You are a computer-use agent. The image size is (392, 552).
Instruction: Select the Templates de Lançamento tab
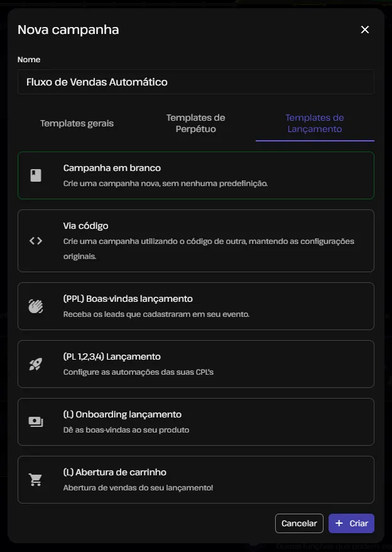click(x=315, y=123)
